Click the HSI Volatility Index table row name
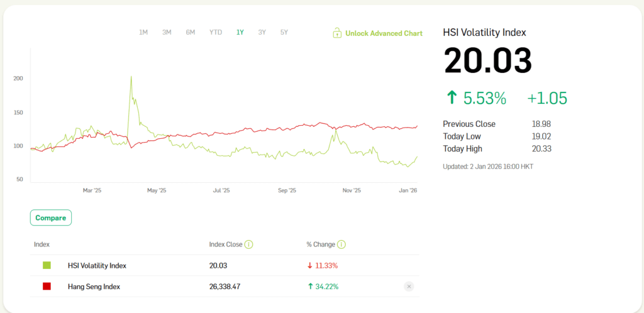The height and width of the screenshot is (313, 644). click(x=97, y=265)
